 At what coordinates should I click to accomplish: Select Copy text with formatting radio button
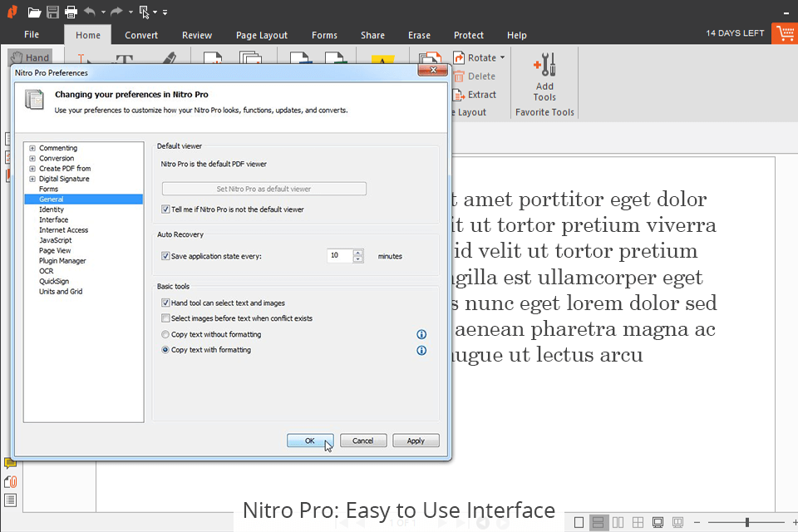point(165,350)
